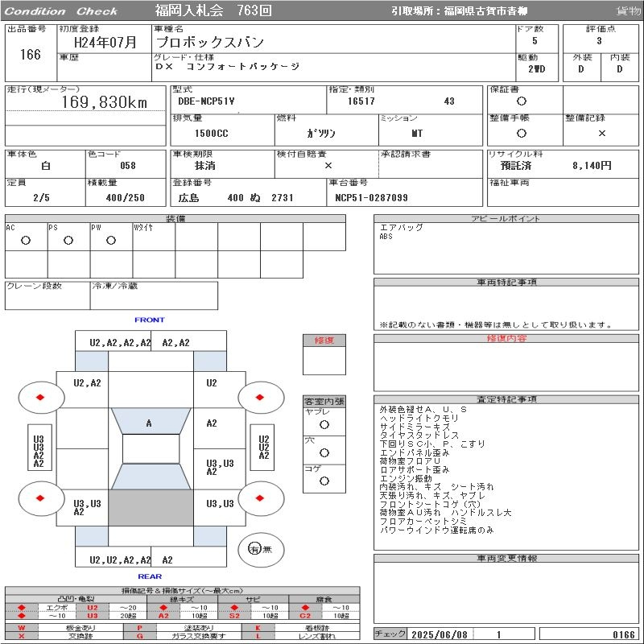
Task: Click the wheel marker beside the U2 fender
Action: tap(261, 397)
